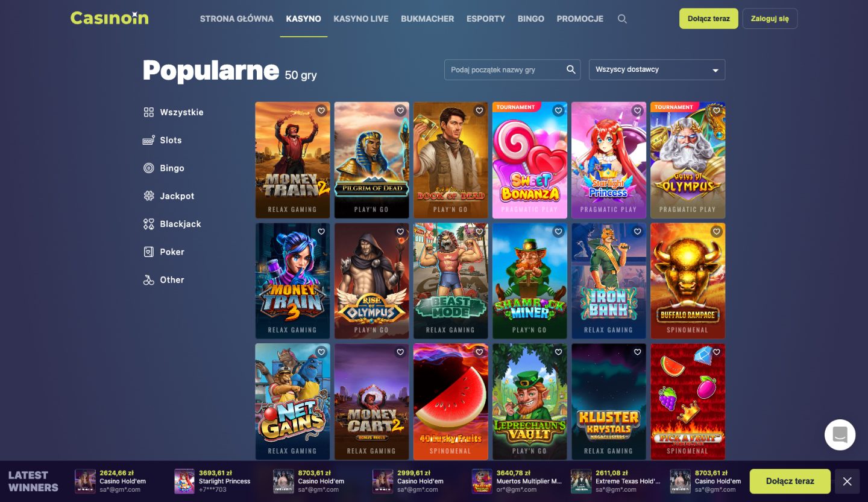Click the provider dropdown arrow
This screenshot has height=502, width=868.
715,71
